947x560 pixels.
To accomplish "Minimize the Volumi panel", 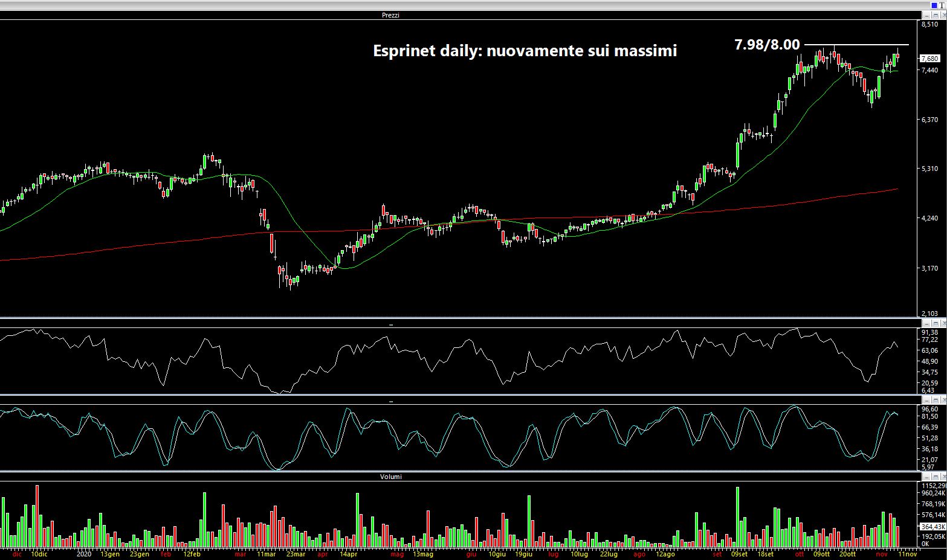I will pyautogui.click(x=926, y=477).
